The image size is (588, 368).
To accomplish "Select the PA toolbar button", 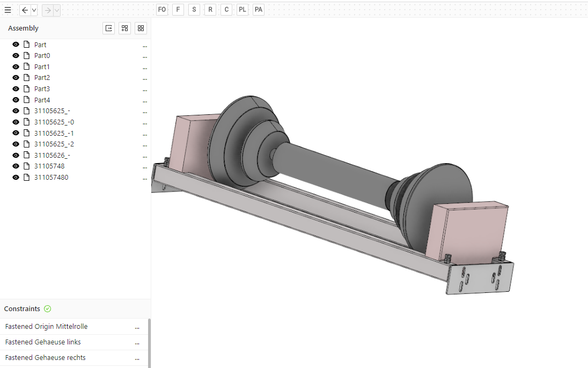I will pos(259,10).
